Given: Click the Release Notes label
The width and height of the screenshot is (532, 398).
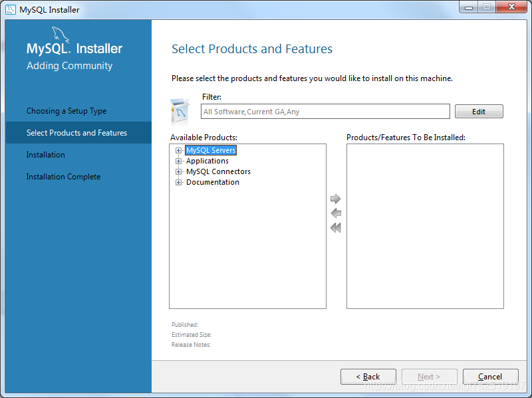Looking at the screenshot, I should click(191, 345).
